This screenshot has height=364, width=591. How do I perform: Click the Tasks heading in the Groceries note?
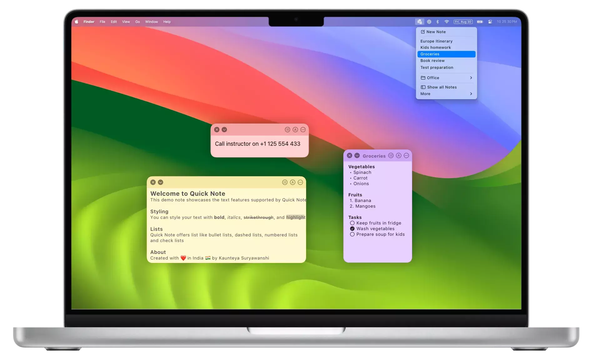tap(355, 217)
